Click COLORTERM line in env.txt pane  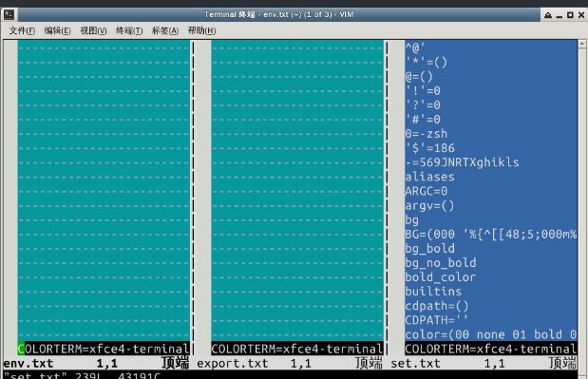click(104, 349)
